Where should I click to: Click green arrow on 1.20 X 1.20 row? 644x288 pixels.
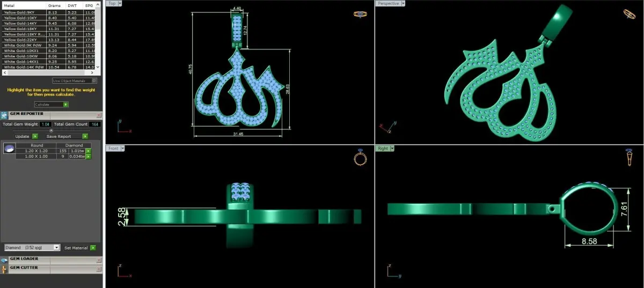[x=88, y=151]
